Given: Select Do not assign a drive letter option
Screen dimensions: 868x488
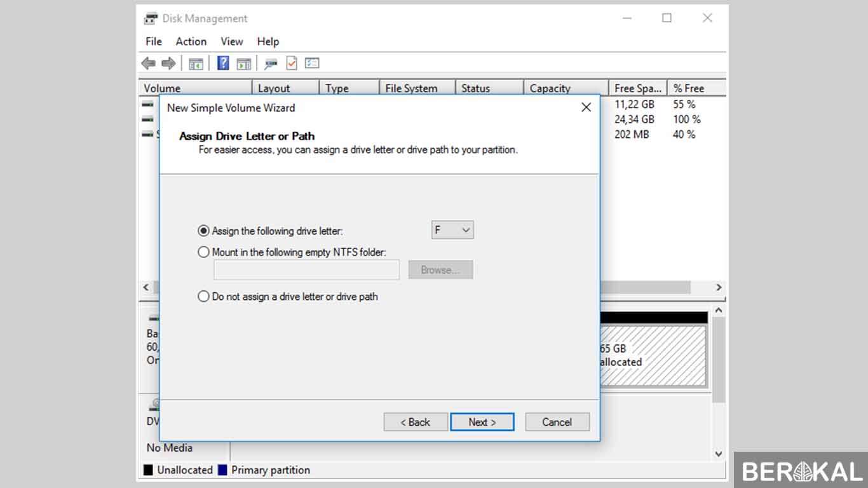Looking at the screenshot, I should [288, 296].
